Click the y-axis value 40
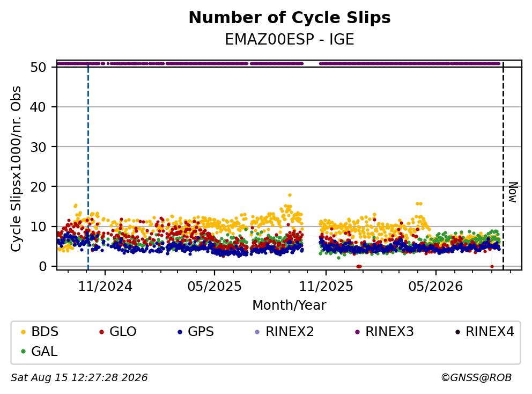The width and height of the screenshot is (532, 394). tap(38, 107)
